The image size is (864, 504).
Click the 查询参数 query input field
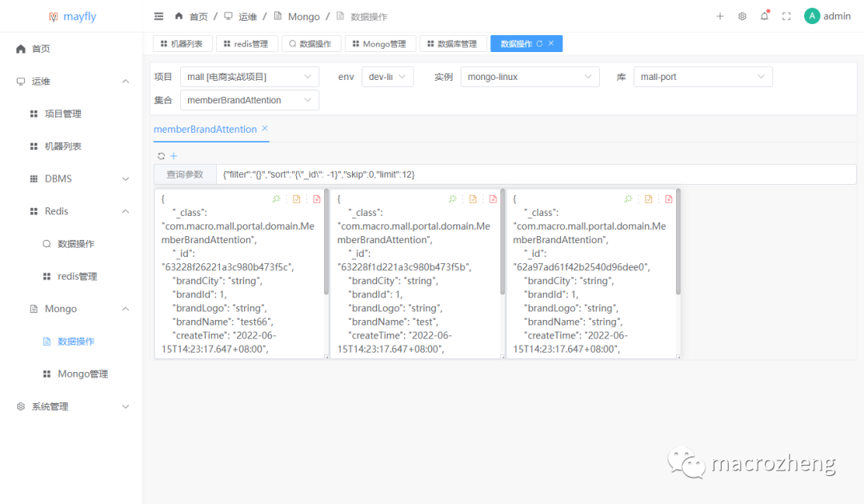point(400,174)
